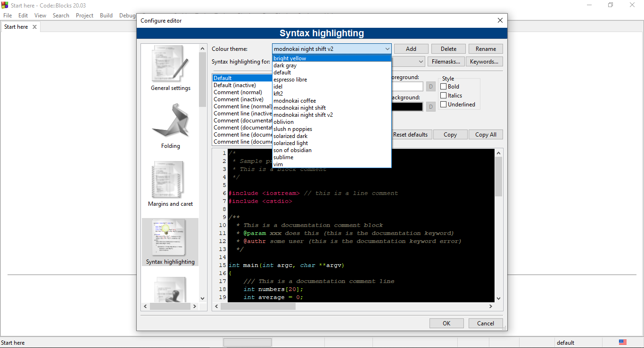Open the View menu

[x=40, y=16]
